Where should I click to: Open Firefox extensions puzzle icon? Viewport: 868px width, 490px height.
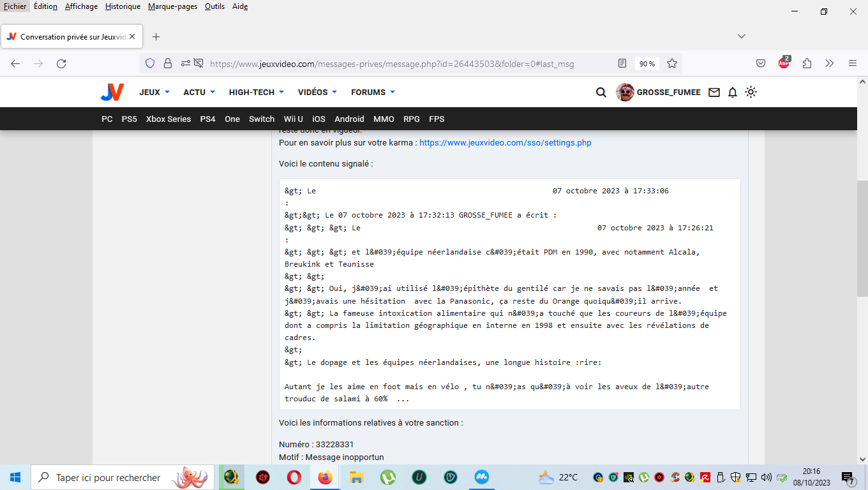807,64
